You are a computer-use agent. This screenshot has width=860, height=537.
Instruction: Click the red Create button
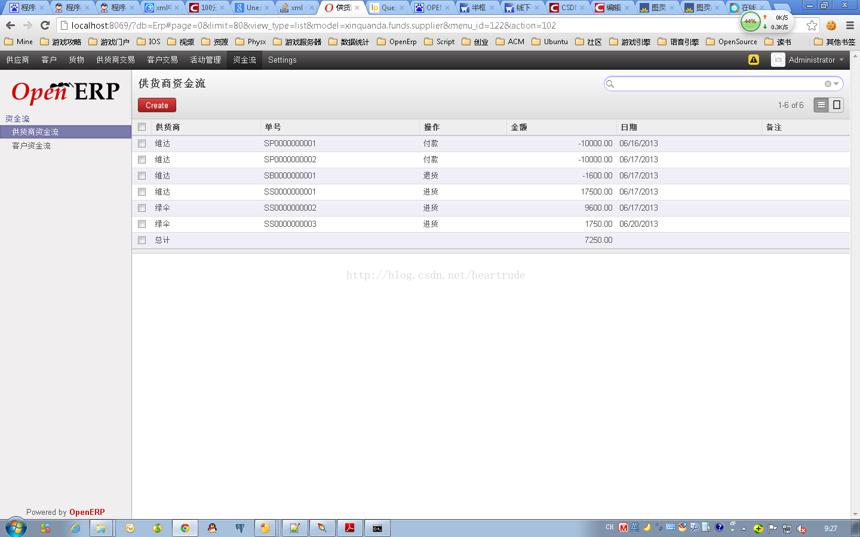(x=157, y=105)
